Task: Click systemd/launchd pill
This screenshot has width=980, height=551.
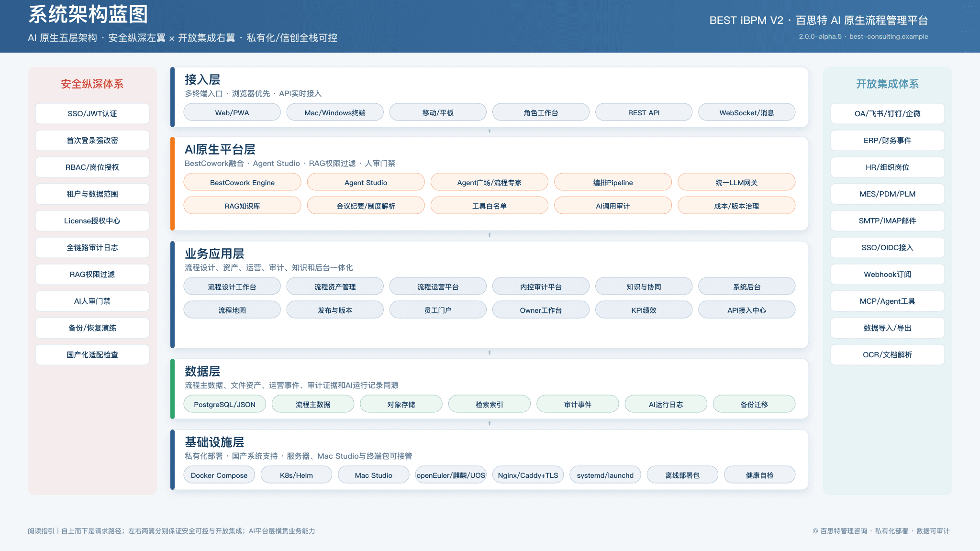Action: click(x=605, y=475)
